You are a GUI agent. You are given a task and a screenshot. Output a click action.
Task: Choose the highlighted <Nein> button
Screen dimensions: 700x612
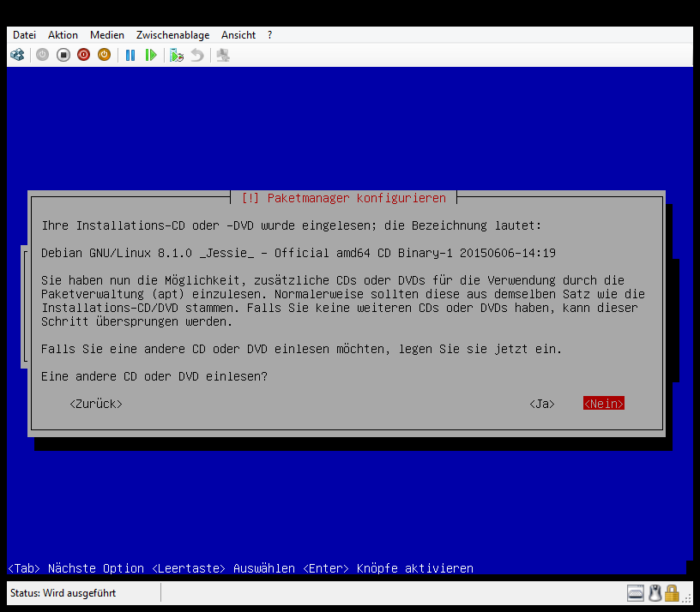point(604,404)
